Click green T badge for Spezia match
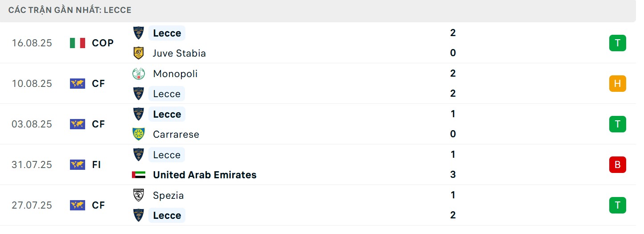Screen dimensions: 644x234 617,205
